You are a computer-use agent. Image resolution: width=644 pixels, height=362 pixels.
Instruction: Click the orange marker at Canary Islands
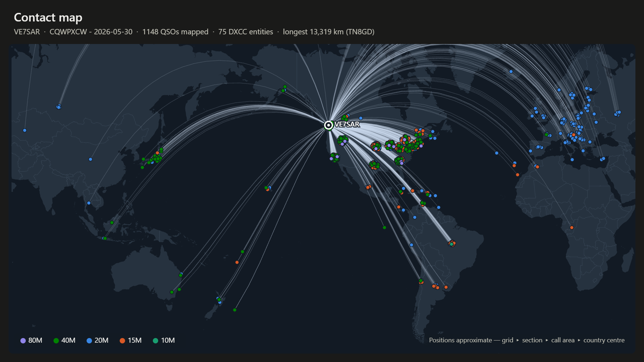click(517, 175)
